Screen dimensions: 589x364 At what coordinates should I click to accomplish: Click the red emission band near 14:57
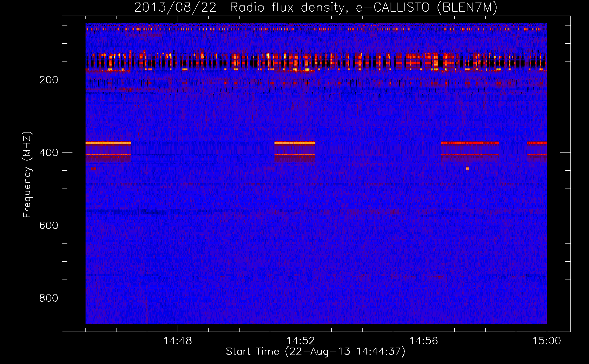coord(470,143)
